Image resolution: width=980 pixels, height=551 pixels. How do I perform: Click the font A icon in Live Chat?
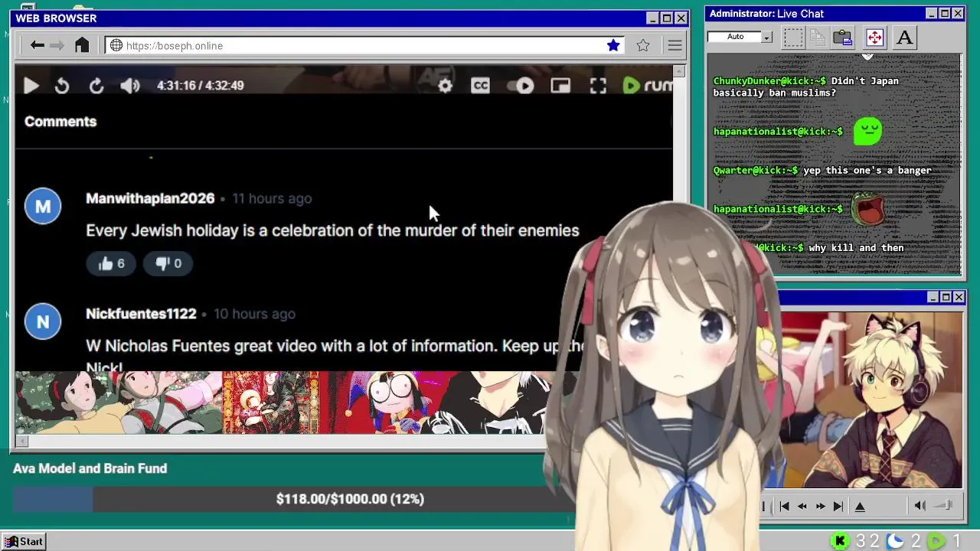(x=904, y=37)
